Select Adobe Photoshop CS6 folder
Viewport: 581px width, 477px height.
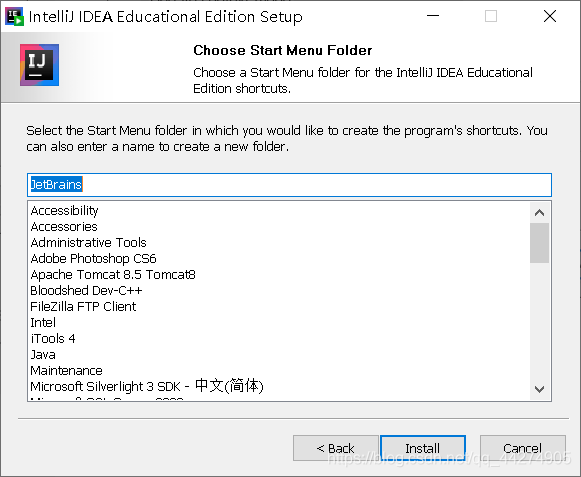(x=93, y=258)
